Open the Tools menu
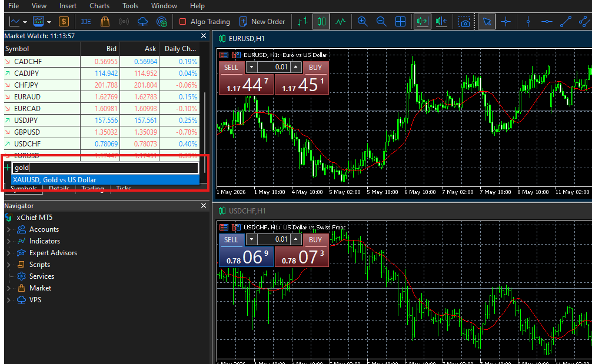592x364 pixels. point(130,6)
